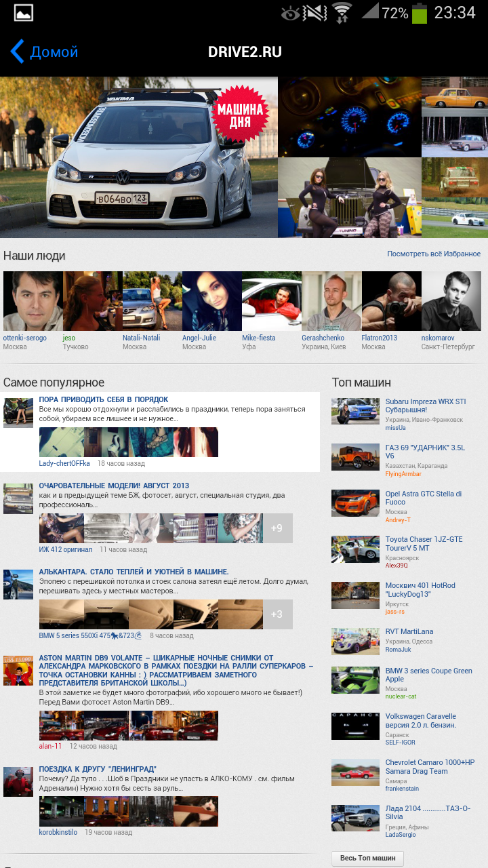
Task: Open the Subaru Impreza thumbnail image
Action: pos(355,411)
